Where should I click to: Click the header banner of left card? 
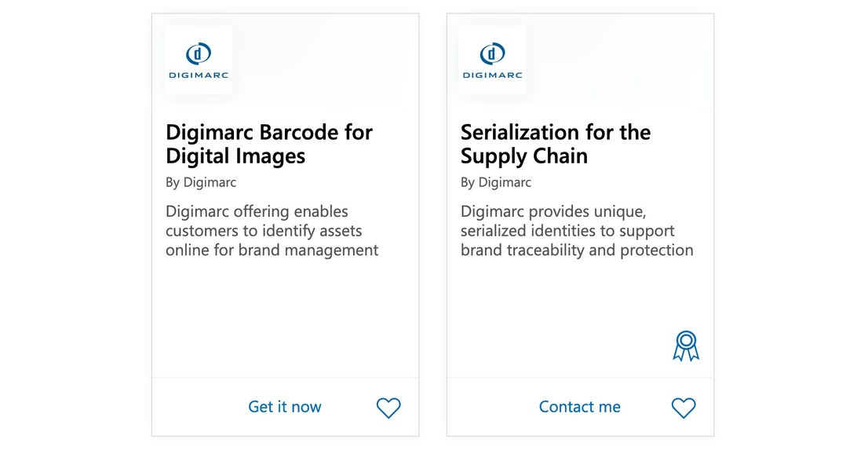pyautogui.click(x=314, y=59)
